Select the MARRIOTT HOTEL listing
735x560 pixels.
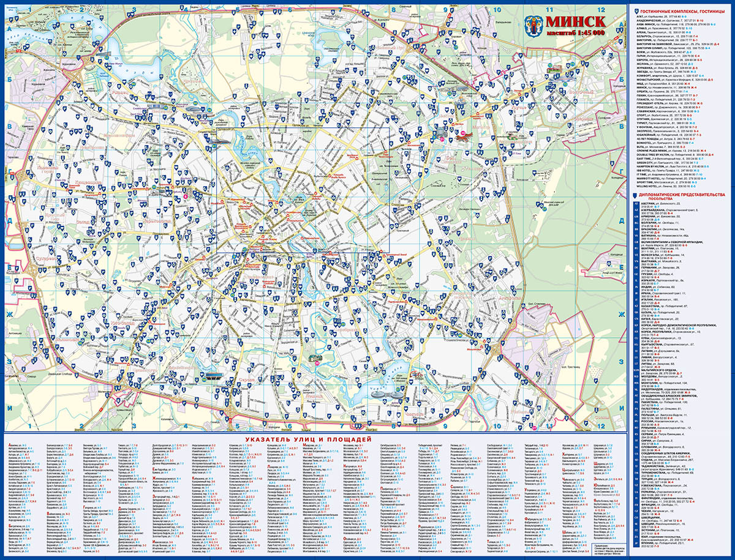point(651,178)
